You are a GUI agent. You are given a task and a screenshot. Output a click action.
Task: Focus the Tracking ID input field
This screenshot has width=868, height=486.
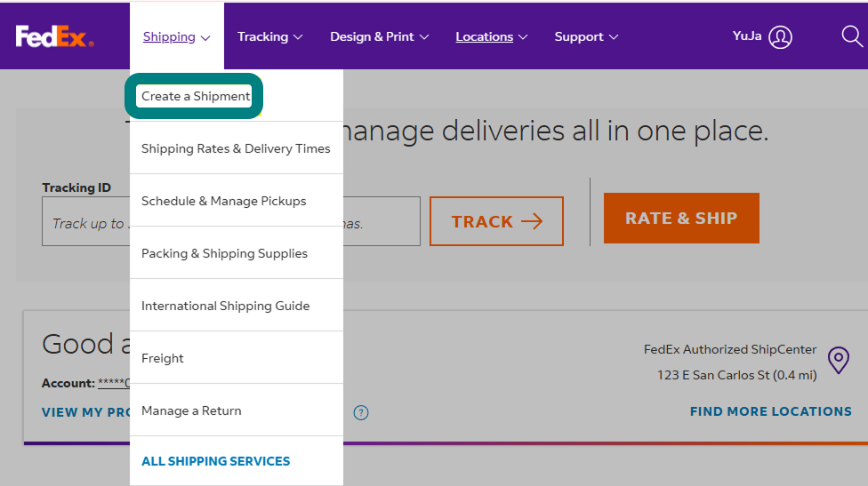coord(231,221)
